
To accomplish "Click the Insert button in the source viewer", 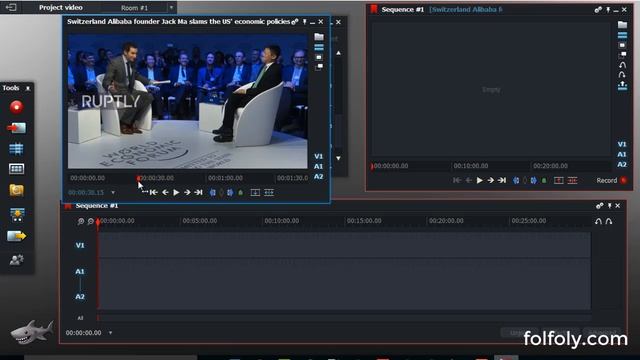I will pos(255,192).
